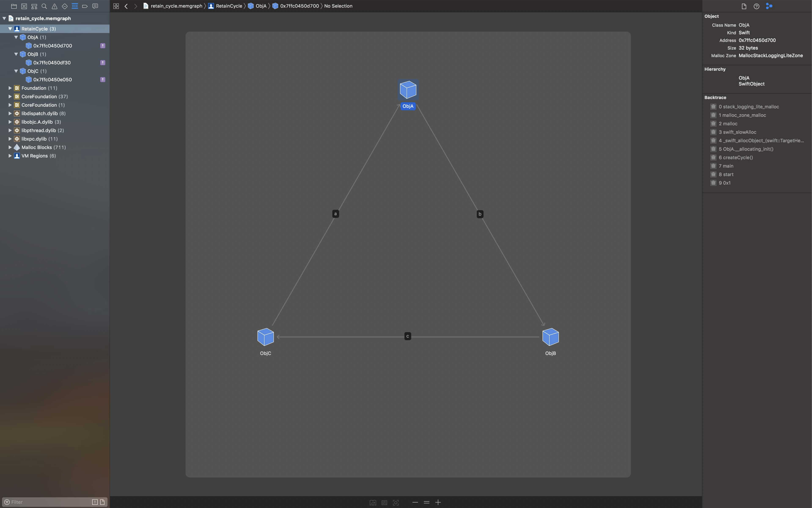Click the 'a' reference label on the edge

(335, 214)
